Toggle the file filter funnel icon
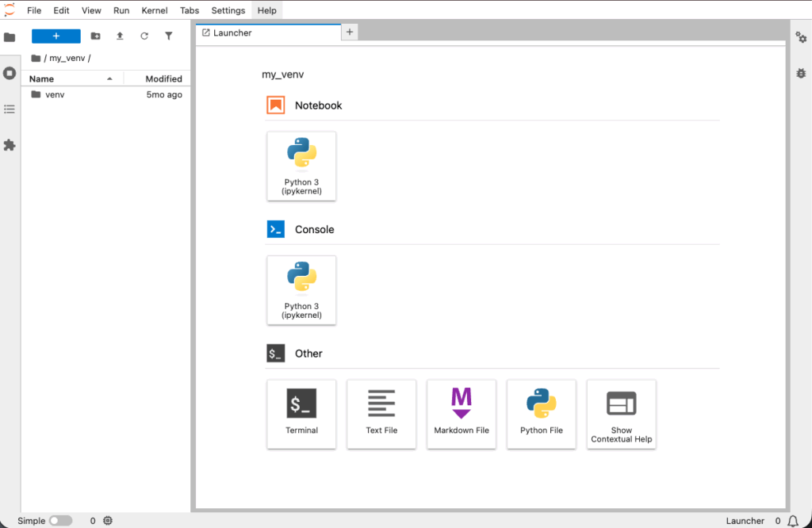Image resolution: width=812 pixels, height=528 pixels. point(168,36)
